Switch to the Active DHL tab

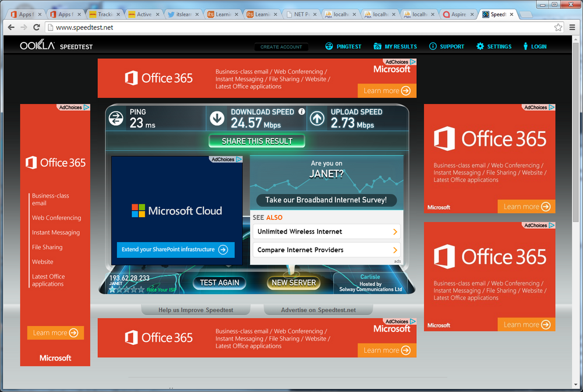(144, 14)
